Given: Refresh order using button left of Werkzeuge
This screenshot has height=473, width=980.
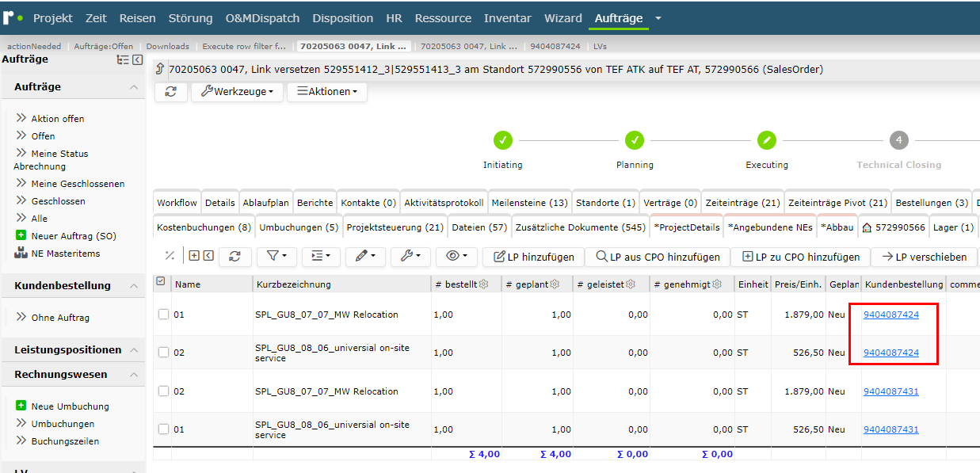Looking at the screenshot, I should click(171, 92).
